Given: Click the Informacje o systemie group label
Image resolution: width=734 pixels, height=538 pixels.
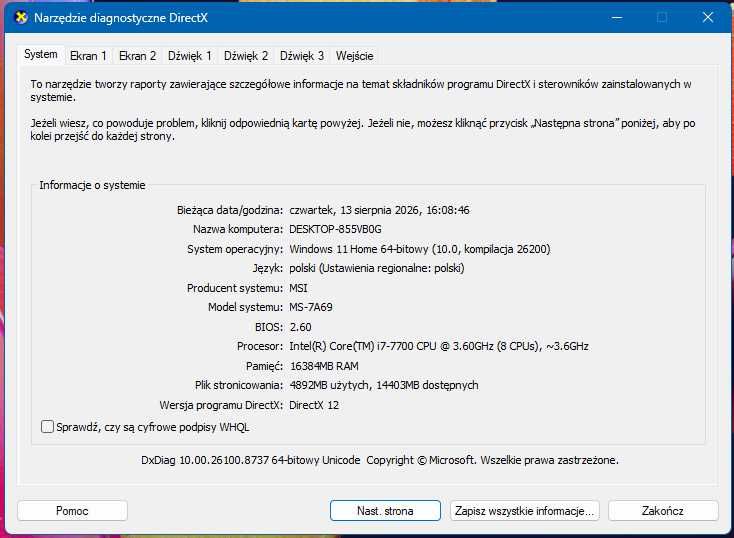Looking at the screenshot, I should click(x=92, y=185).
